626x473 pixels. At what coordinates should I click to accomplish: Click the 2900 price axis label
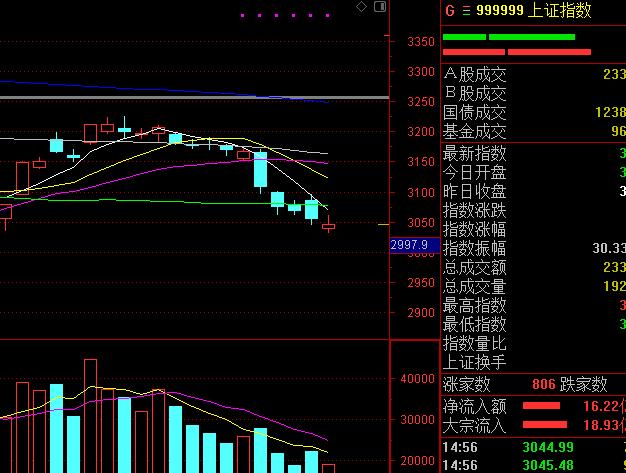tap(421, 313)
